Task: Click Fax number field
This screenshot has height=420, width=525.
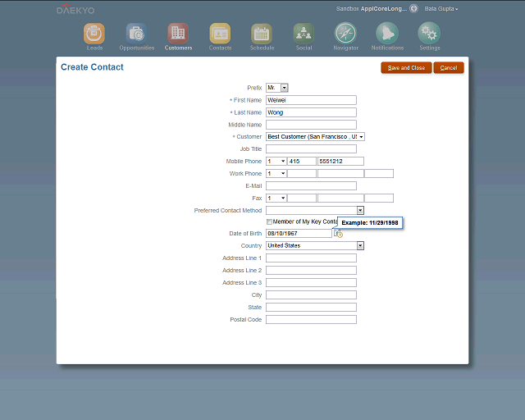Action: 340,198
